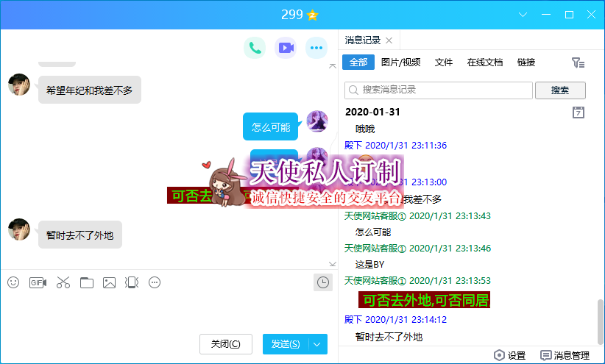
Task: Switch to the 在线文档 tab
Action: coord(485,63)
